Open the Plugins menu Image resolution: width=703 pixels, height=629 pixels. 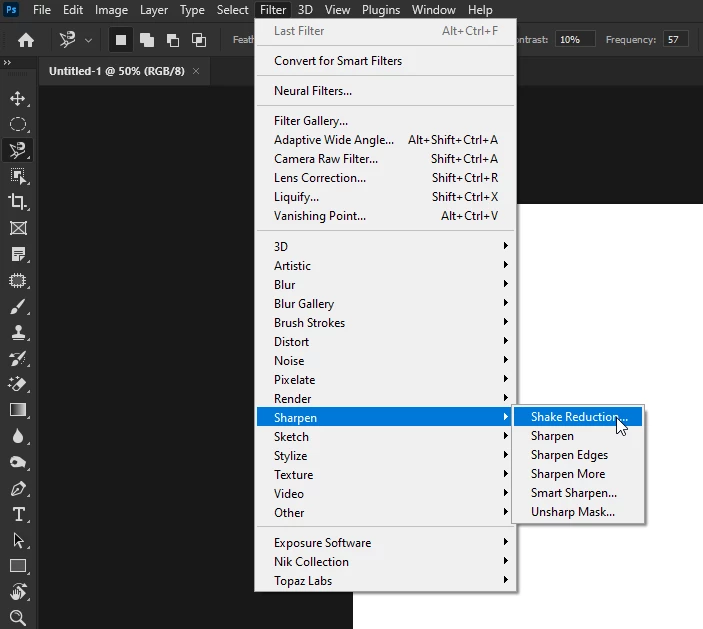pyautogui.click(x=381, y=9)
